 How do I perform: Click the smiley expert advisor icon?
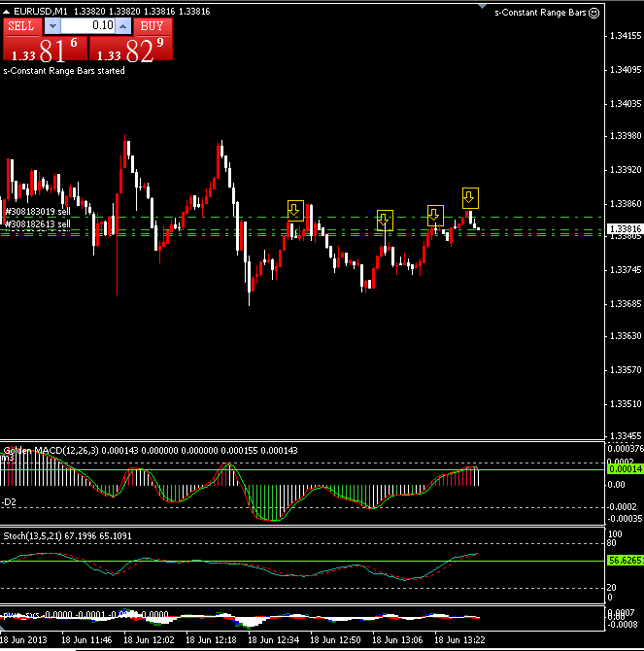pos(593,13)
